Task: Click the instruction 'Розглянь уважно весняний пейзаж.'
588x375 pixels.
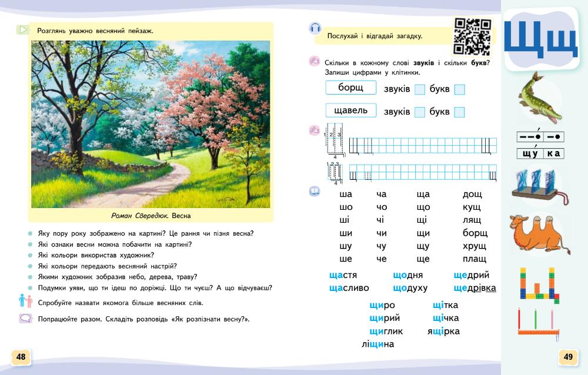Action: 95,31
